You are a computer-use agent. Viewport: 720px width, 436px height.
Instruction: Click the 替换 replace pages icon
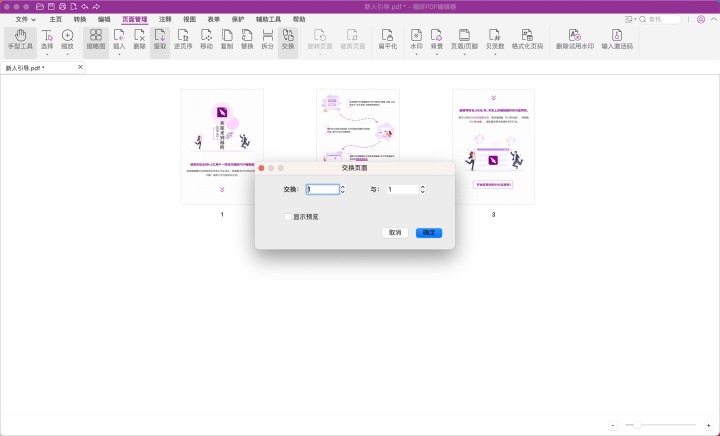247,36
